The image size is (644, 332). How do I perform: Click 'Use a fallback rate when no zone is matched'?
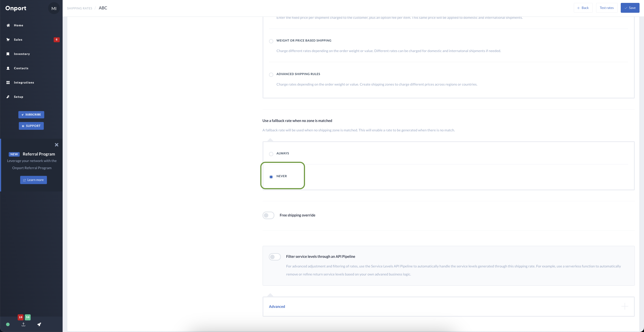(297, 121)
